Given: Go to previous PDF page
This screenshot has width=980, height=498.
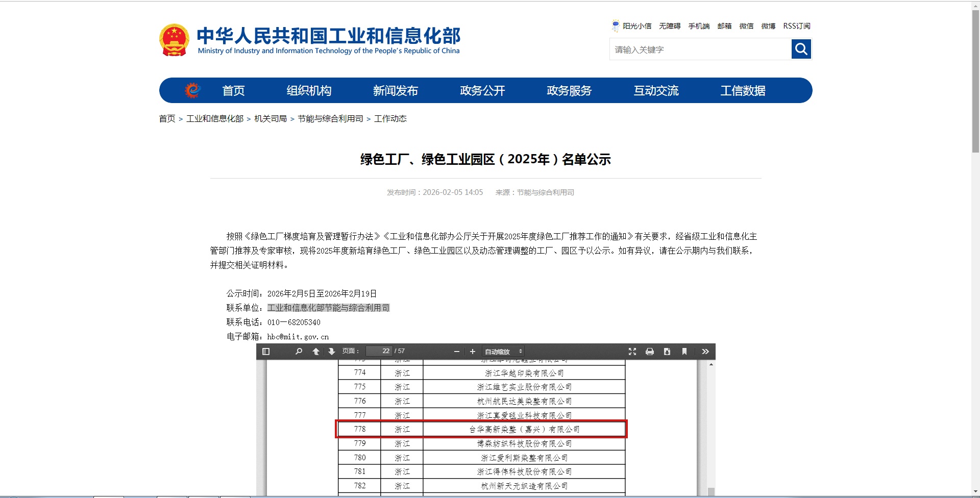Looking at the screenshot, I should click(316, 351).
